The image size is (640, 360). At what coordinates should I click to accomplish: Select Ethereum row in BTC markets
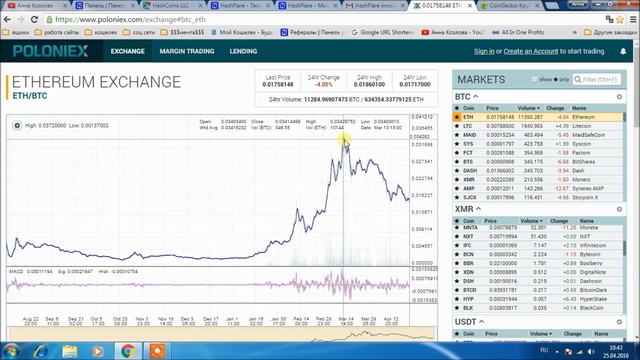coord(538,117)
